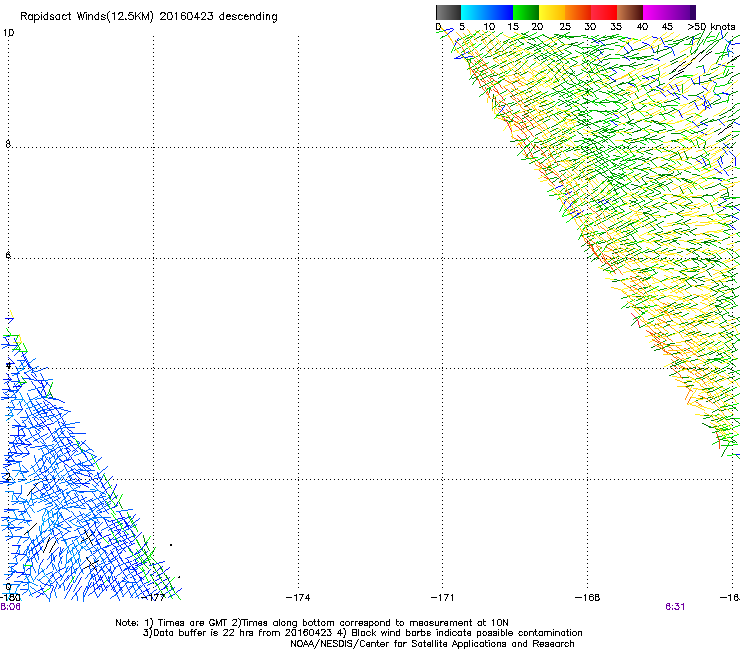Click the 'Rapidscat Winds(12.5KM) 20160423 descending' title
740x650 pixels.
point(149,17)
